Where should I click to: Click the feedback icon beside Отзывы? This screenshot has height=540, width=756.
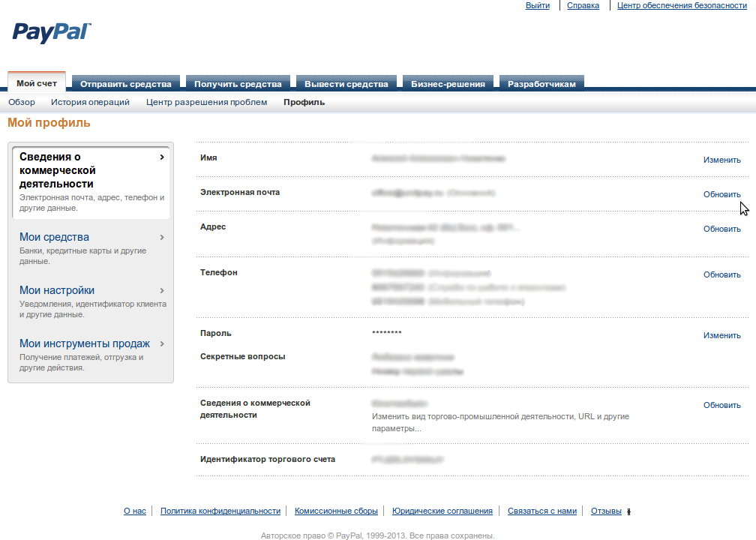tap(628, 512)
